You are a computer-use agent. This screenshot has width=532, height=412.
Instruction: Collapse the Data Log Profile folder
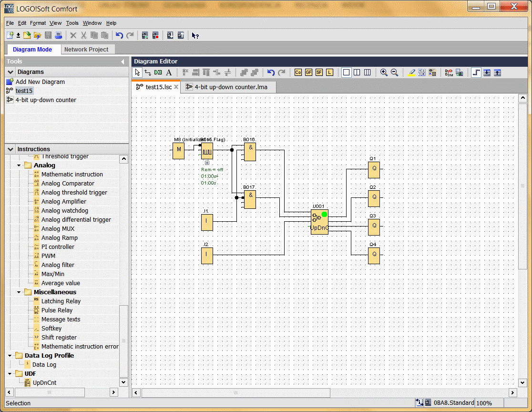(10, 356)
